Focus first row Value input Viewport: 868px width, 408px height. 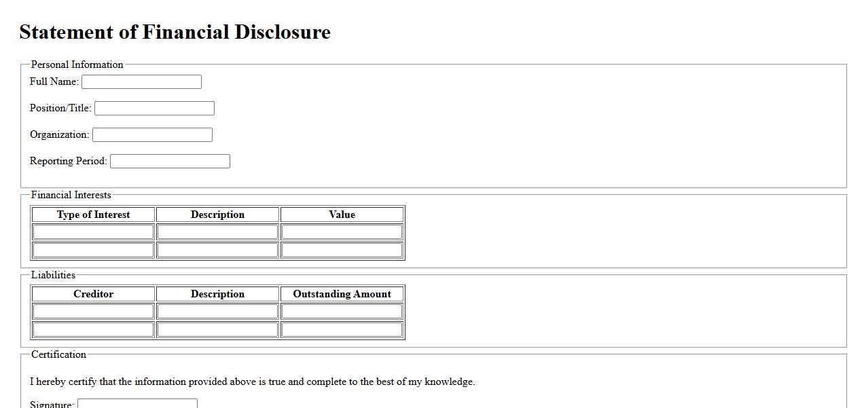pyautogui.click(x=342, y=232)
